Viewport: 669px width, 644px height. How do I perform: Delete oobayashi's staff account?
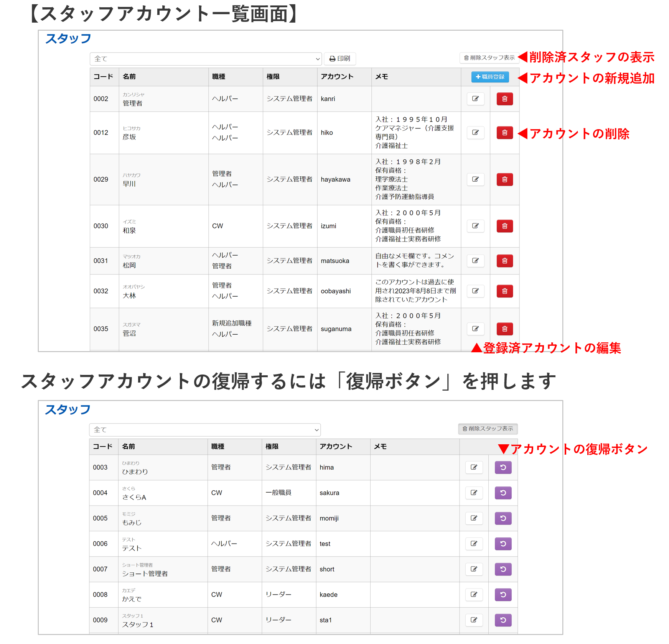click(504, 291)
